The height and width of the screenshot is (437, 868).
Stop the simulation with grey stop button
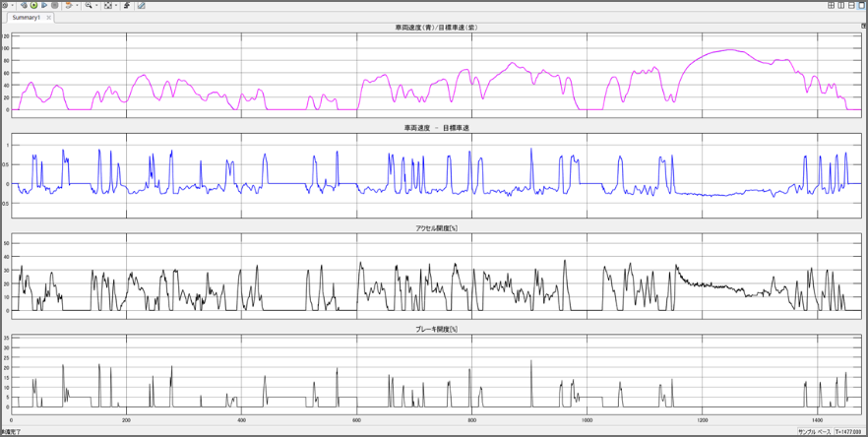[x=54, y=5]
